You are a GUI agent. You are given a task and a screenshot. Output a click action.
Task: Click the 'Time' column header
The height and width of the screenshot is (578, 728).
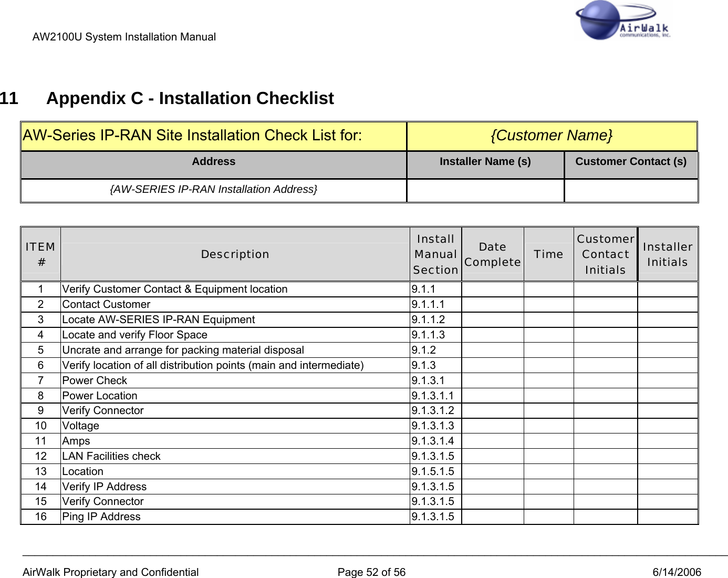pyautogui.click(x=548, y=254)
